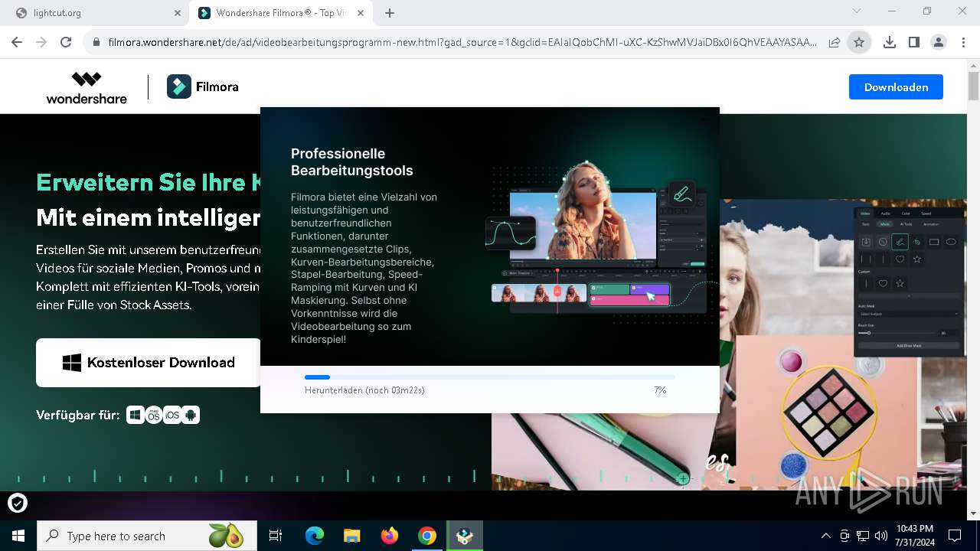Open the notifications center icon
This screenshot has height=551, width=980.
coord(955,536)
